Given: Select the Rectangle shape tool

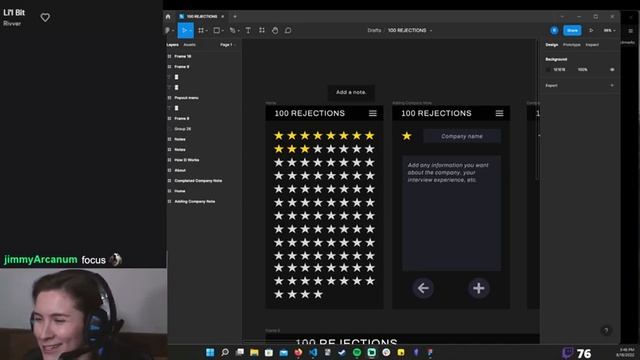Looking at the screenshot, I should coord(217,30).
